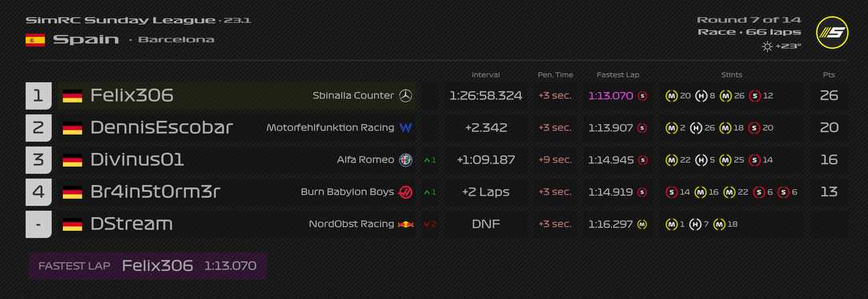Click the +9 sec. penalty for Divinus01

click(x=555, y=160)
